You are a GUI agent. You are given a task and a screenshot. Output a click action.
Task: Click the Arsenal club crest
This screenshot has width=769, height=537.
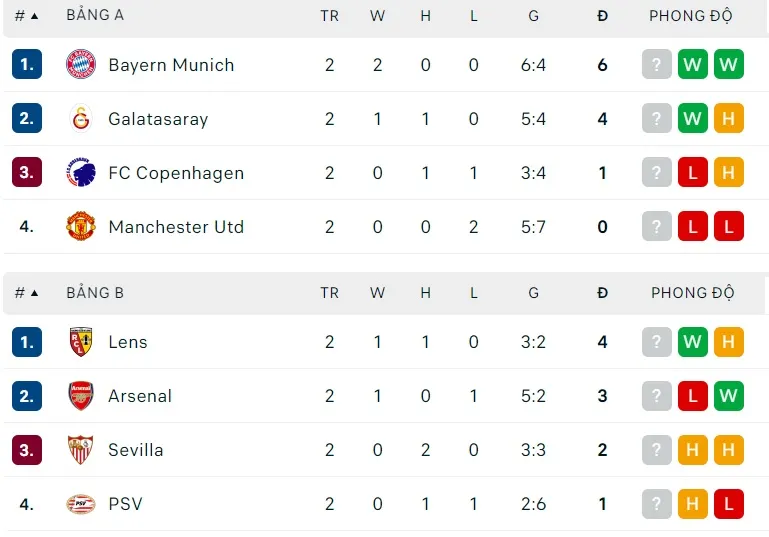[x=80, y=396]
